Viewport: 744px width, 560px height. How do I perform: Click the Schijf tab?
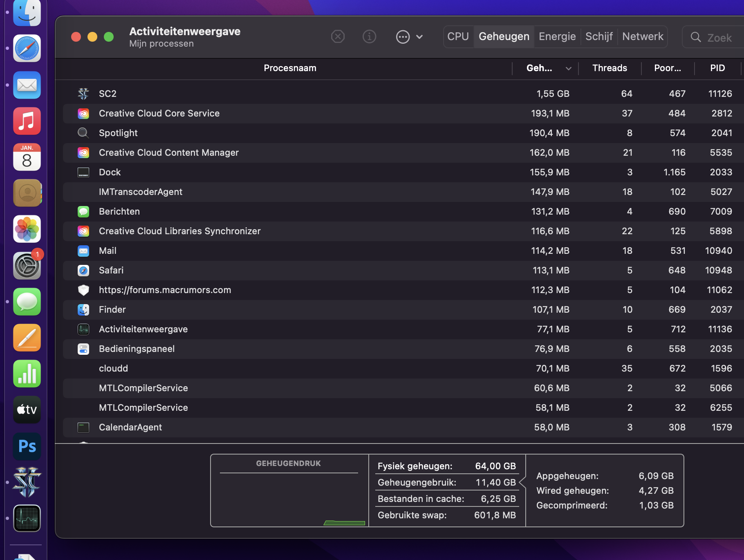tap(599, 37)
